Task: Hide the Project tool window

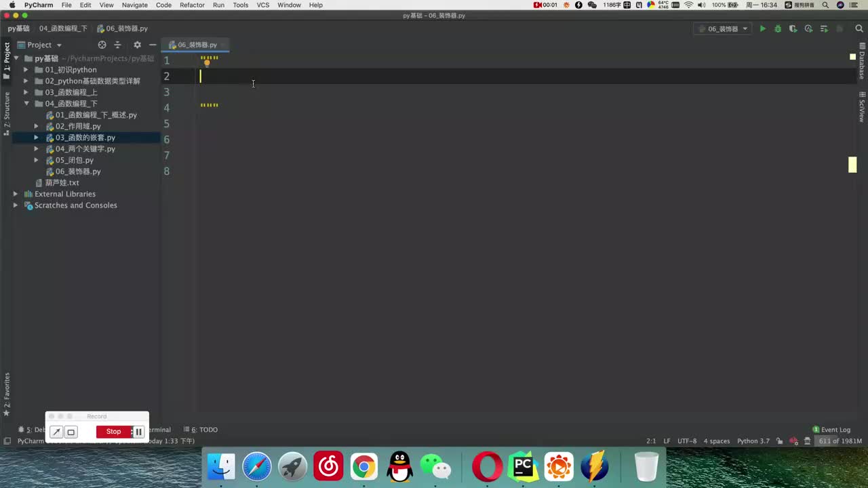Action: coord(153,45)
